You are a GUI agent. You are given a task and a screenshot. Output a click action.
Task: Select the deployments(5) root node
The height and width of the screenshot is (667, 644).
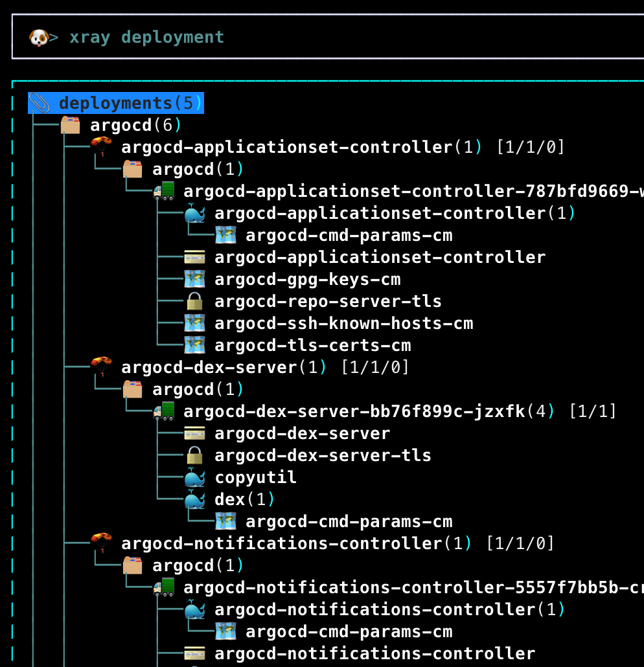[116, 103]
